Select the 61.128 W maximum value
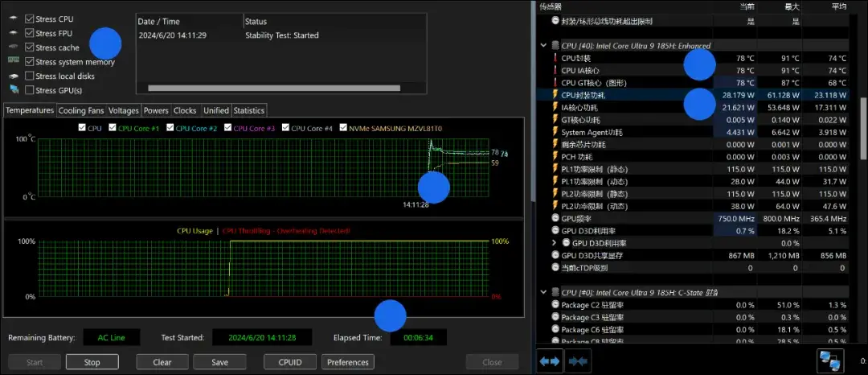Image resolution: width=868 pixels, height=375 pixels. point(782,95)
